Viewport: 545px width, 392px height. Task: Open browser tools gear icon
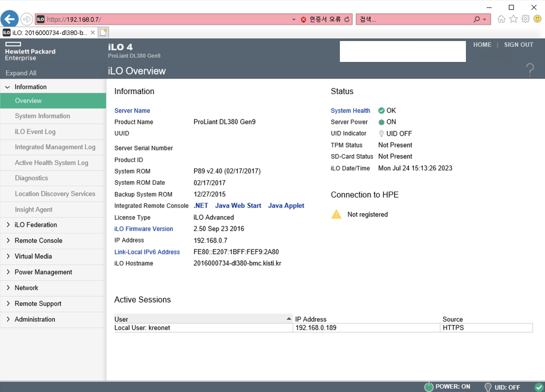(x=526, y=19)
